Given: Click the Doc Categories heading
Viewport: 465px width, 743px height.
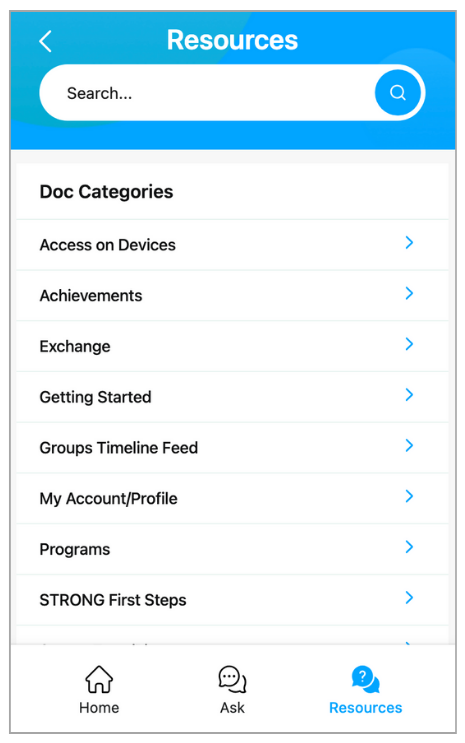Looking at the screenshot, I should pos(106,192).
